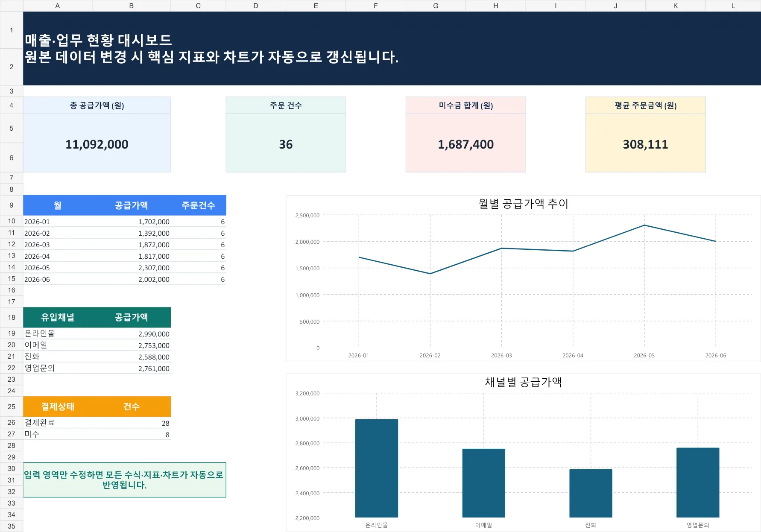Click the 11,092,000 total value
Image resolution: width=761 pixels, height=532 pixels.
click(97, 144)
